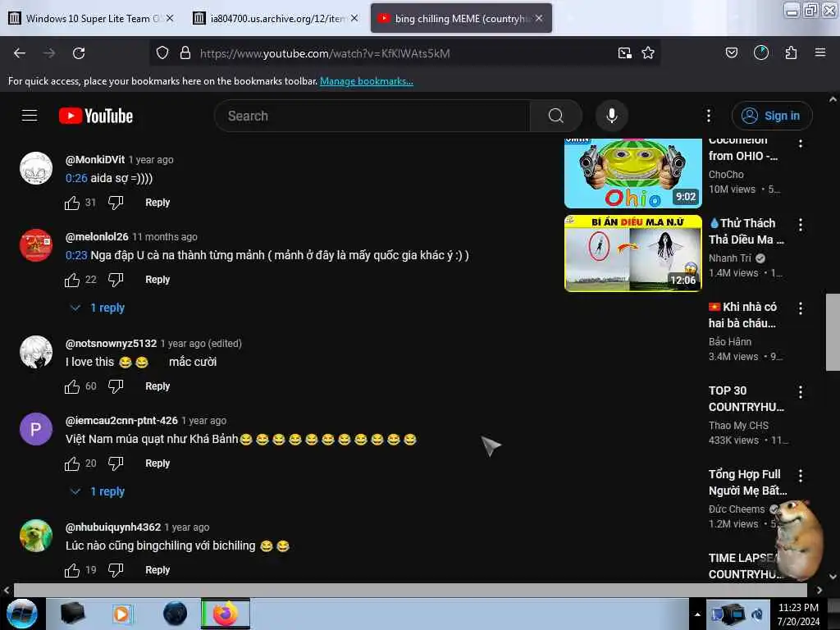This screenshot has width=840, height=630.
Task: Reply to @MonkiDVit comment
Action: tap(157, 203)
